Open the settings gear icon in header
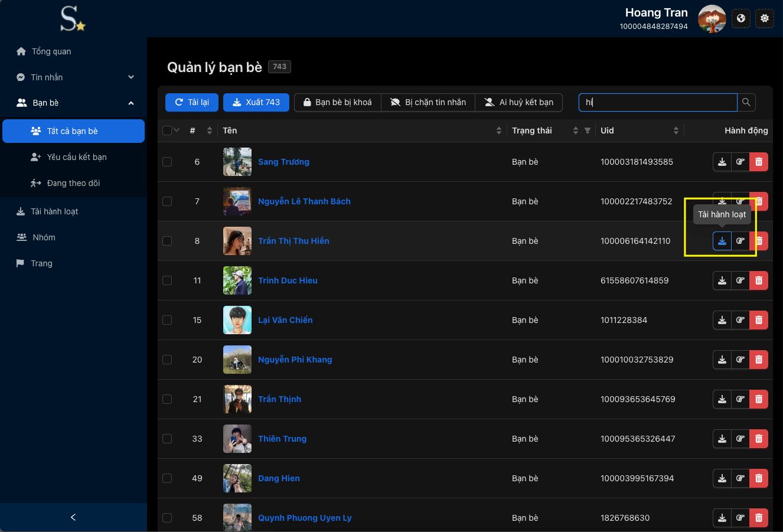 [765, 18]
